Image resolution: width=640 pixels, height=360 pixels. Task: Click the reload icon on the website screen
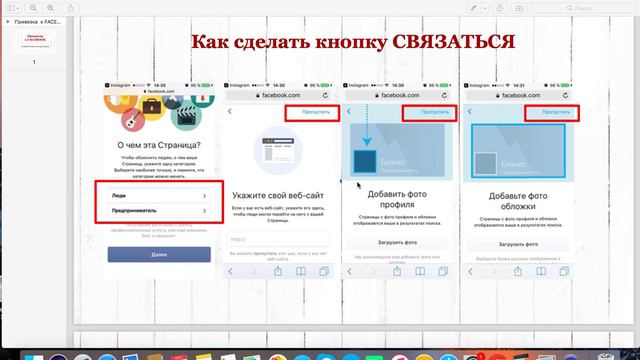325,95
